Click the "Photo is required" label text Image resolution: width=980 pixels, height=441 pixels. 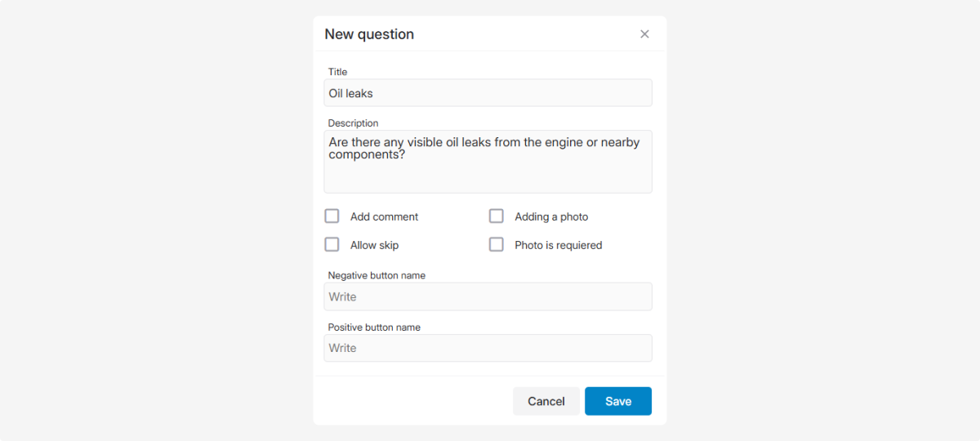[x=558, y=245]
